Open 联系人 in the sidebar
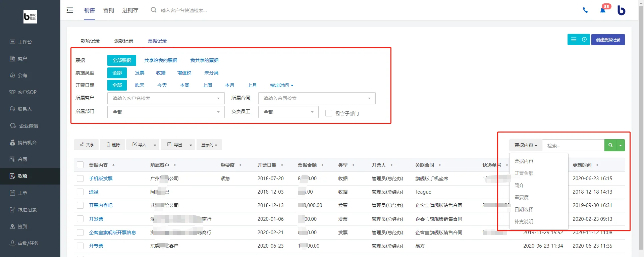Image resolution: width=644 pixels, height=257 pixels. click(x=30, y=109)
